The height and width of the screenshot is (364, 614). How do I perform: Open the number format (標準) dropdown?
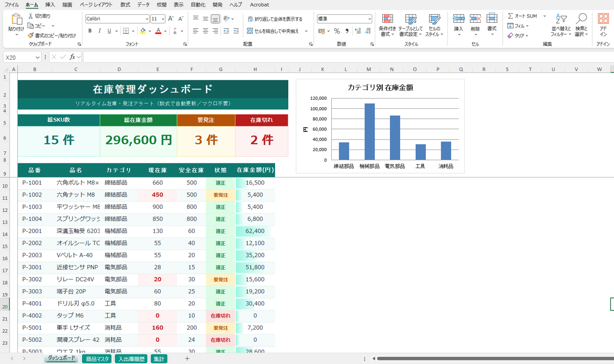370,19
